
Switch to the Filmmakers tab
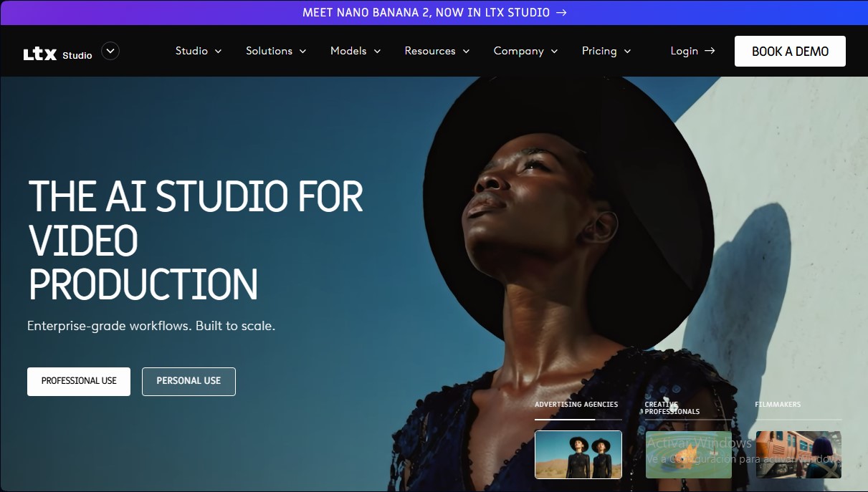click(x=778, y=404)
